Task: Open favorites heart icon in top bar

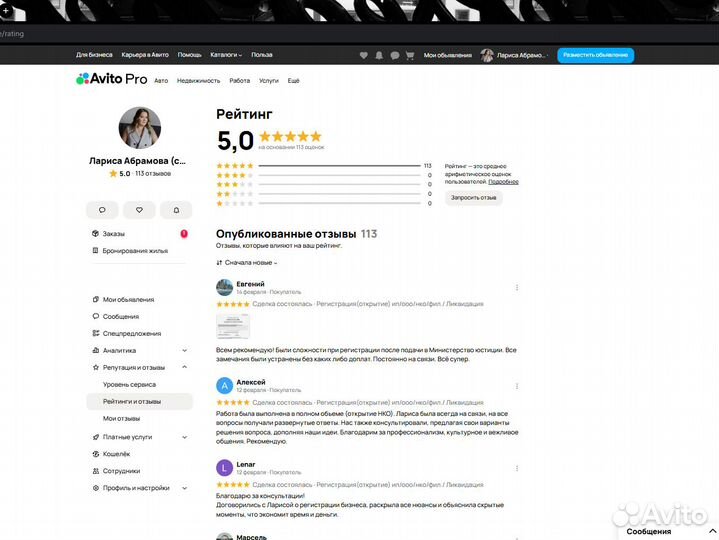Action: pyautogui.click(x=364, y=55)
